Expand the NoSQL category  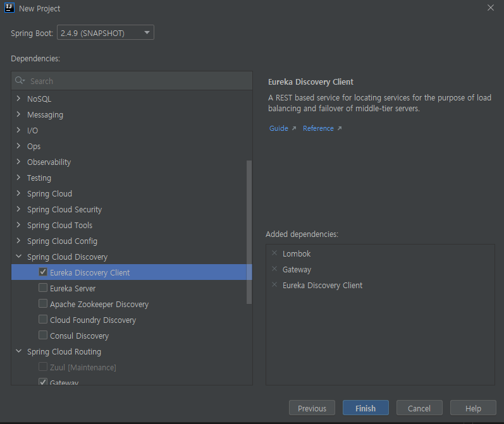[18, 99]
